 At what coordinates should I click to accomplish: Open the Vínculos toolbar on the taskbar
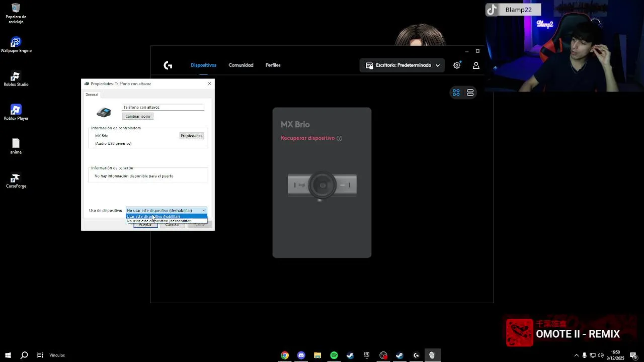coord(57,355)
